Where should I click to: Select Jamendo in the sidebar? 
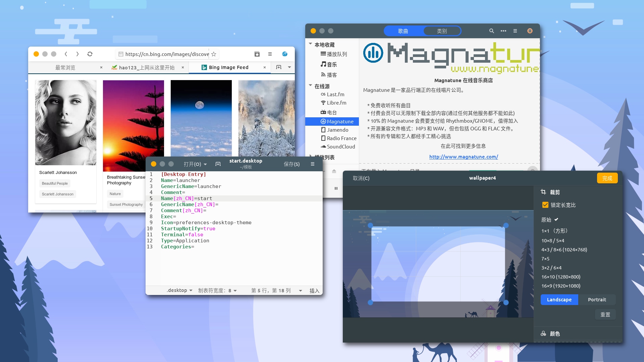(332, 130)
